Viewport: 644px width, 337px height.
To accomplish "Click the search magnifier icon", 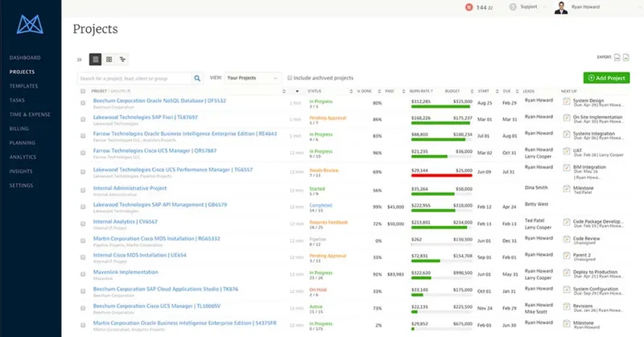I will coord(197,78).
